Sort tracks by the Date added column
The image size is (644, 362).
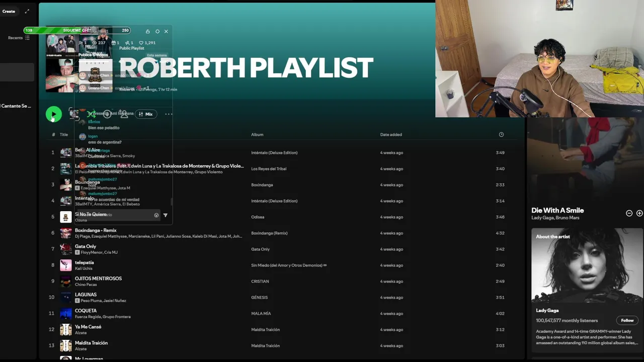pyautogui.click(x=391, y=135)
